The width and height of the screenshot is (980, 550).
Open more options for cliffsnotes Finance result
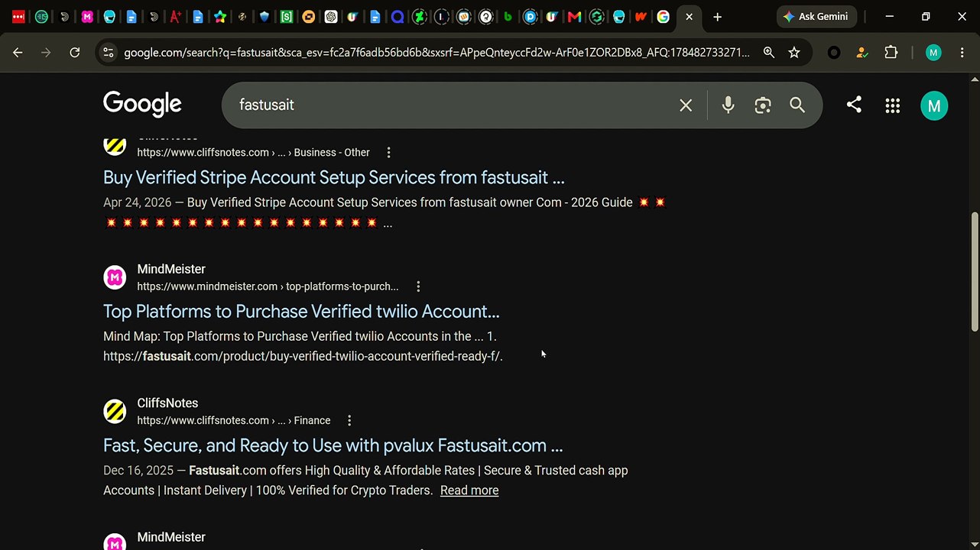(x=349, y=421)
